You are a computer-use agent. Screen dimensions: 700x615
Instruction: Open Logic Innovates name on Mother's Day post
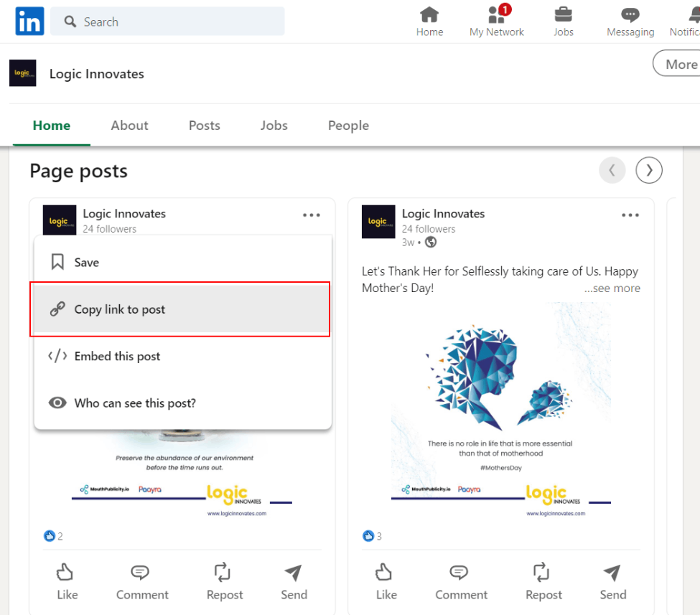(443, 214)
